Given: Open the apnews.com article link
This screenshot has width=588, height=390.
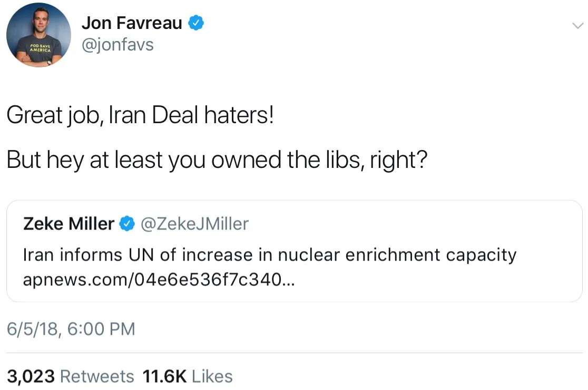Looking at the screenshot, I should (x=153, y=279).
